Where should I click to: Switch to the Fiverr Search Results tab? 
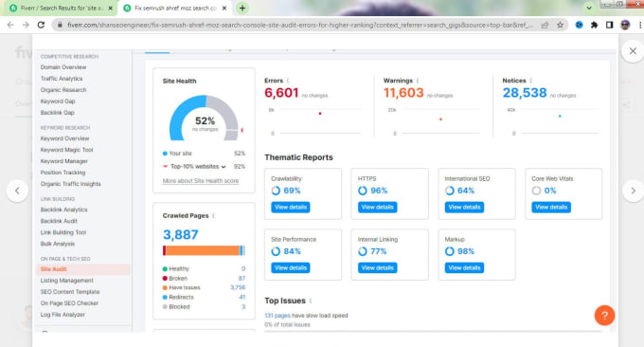coord(62,9)
